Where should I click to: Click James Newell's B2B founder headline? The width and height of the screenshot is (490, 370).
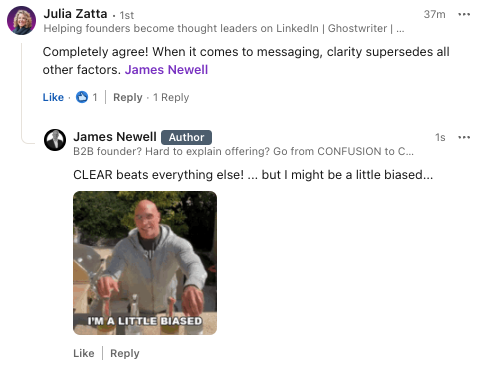[x=243, y=151]
